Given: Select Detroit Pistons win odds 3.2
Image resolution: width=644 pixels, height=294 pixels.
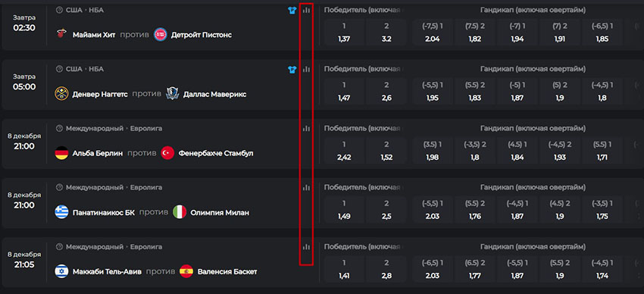Looking at the screenshot, I should (x=386, y=33).
